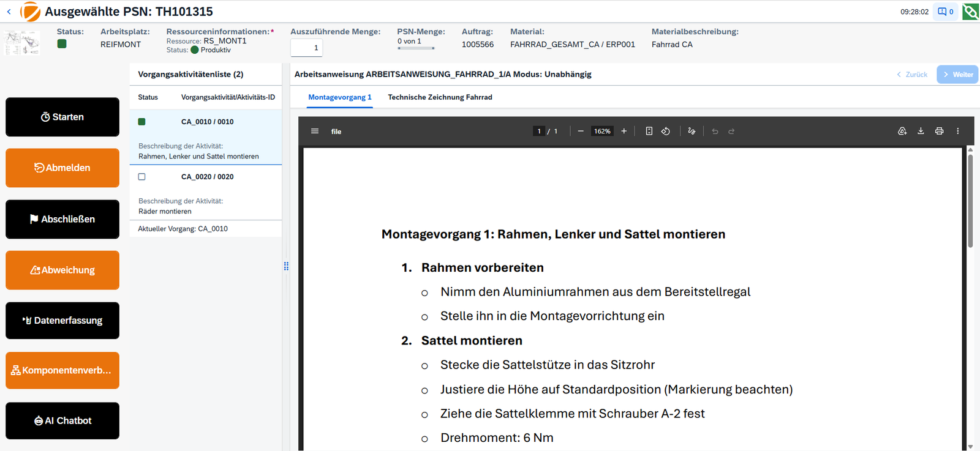Click the Zurück navigation link

[x=912, y=75]
